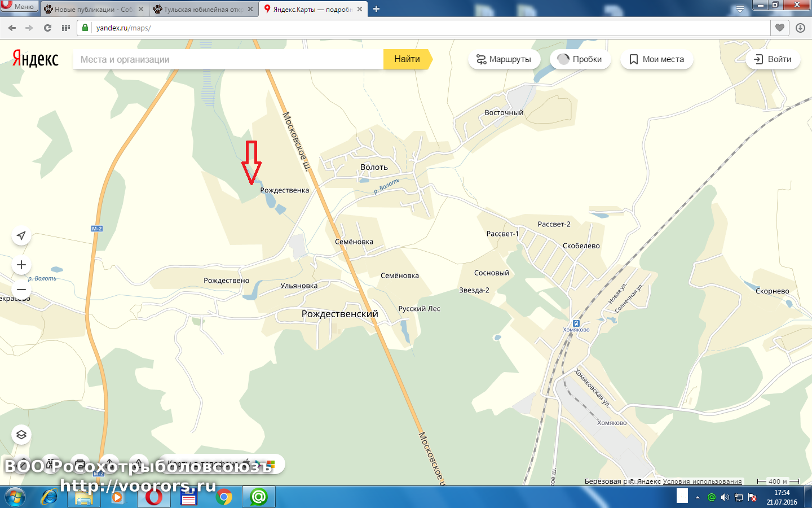Viewport: 812px width, 508px height.
Task: Expand the tab list menu in title bar
Action: click(740, 8)
